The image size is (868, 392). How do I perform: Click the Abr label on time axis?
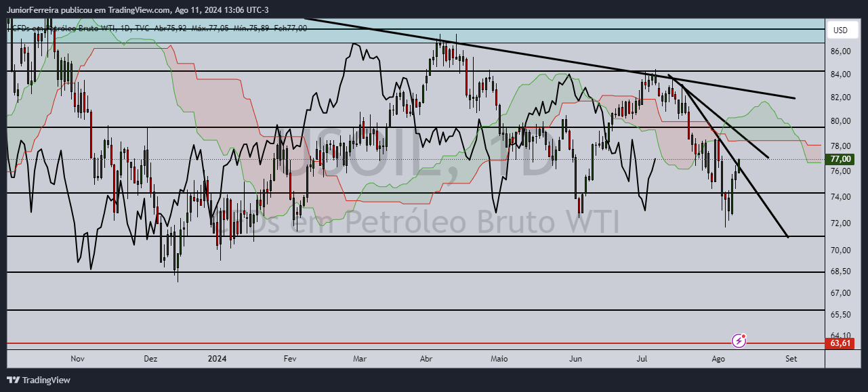(x=427, y=359)
